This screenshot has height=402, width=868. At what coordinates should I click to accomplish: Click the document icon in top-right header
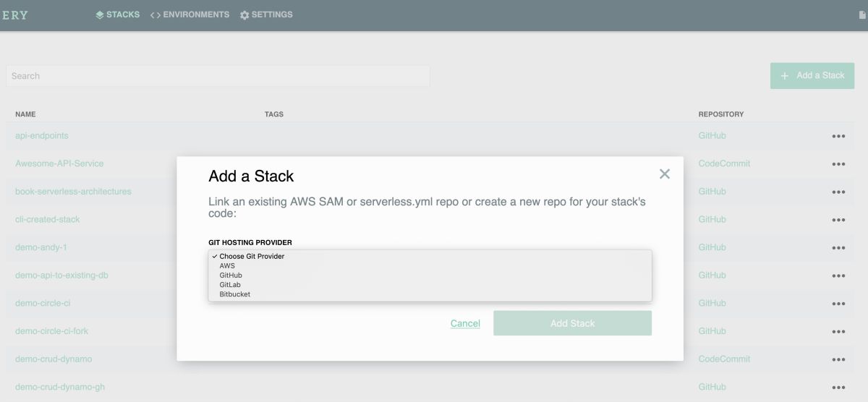pos(862,14)
